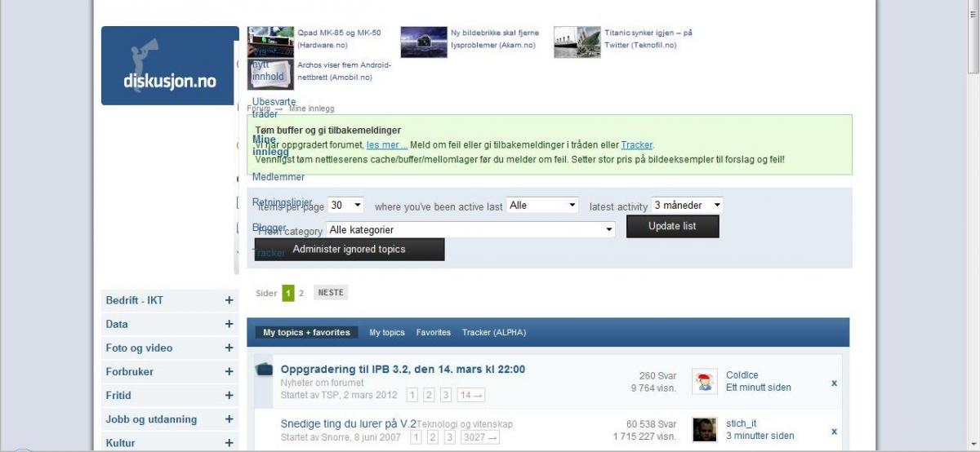The image size is (980, 452).
Task: Remove Snedige ting topic with x icon
Action: 834,431
